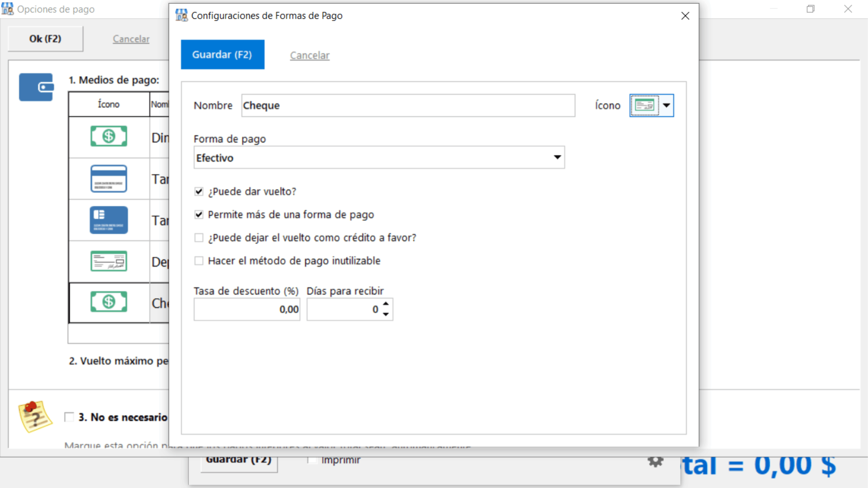Select the dark blue debit card icon
This screenshot has width=868, height=488.
pyautogui.click(x=108, y=220)
